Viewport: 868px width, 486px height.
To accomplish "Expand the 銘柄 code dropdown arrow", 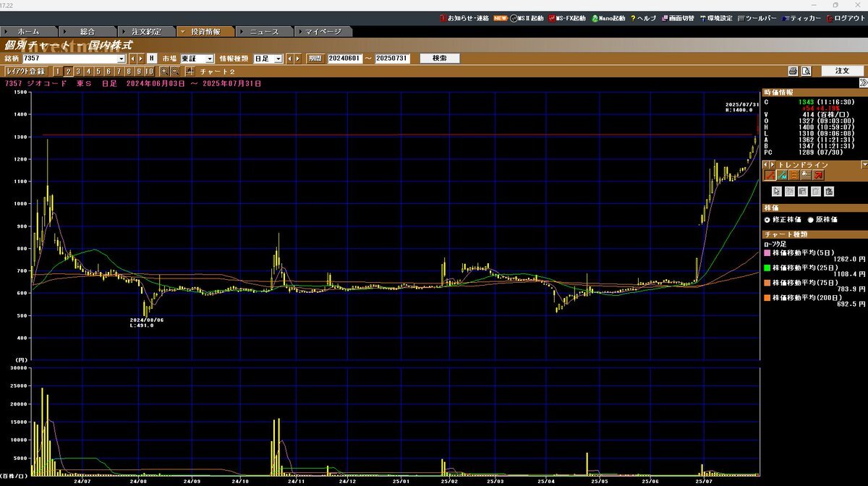I will point(122,58).
